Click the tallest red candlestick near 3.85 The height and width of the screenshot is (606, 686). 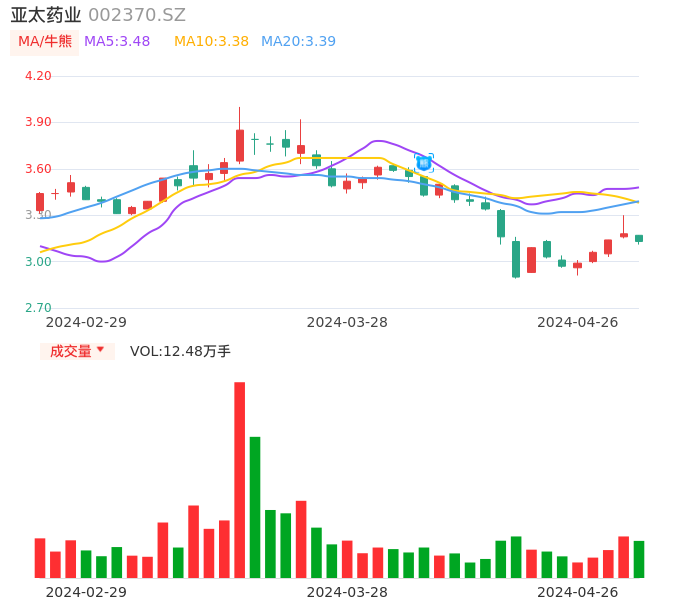tap(240, 145)
